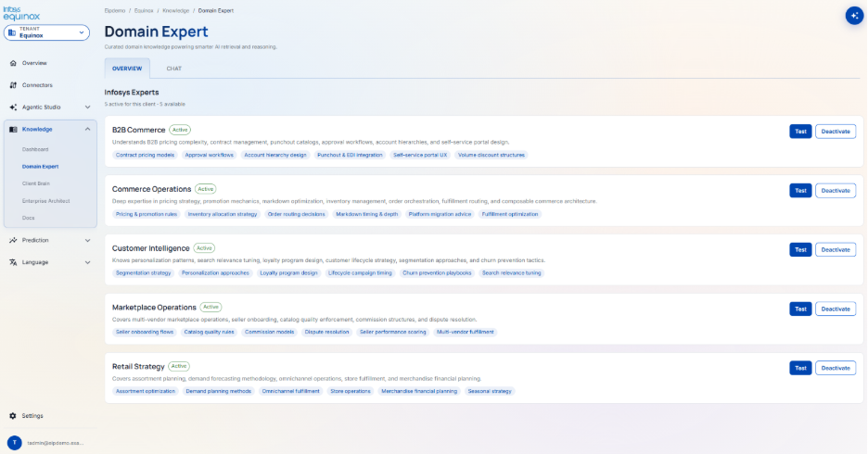Click the Loyalty program design tag
This screenshot has height=454, width=868.
[x=289, y=273]
